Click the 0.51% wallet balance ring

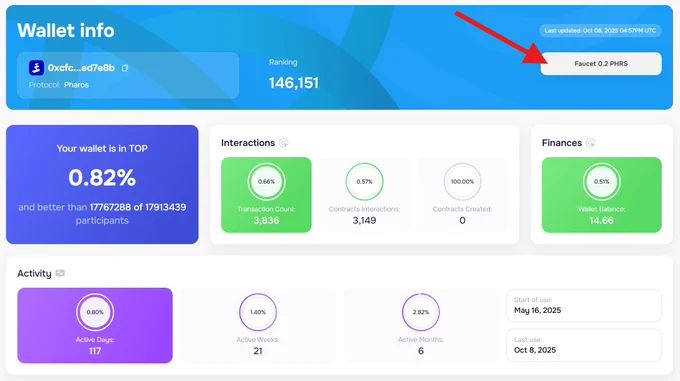(x=602, y=182)
